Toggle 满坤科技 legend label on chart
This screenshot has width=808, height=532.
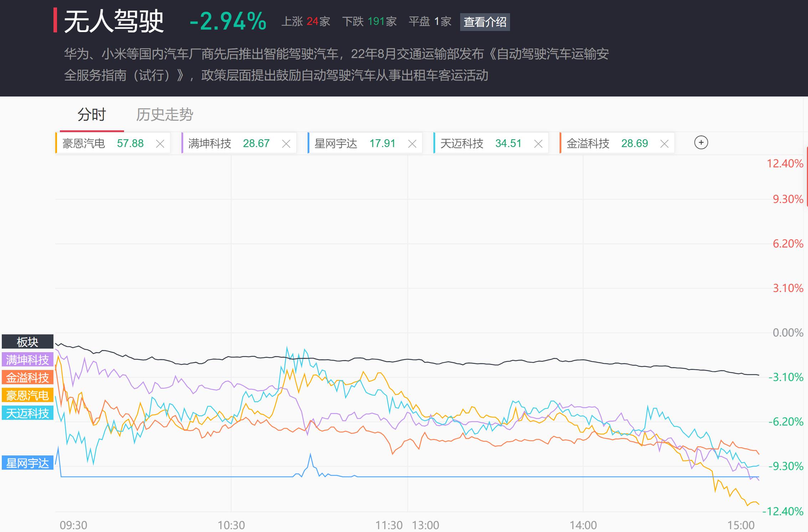point(27,360)
